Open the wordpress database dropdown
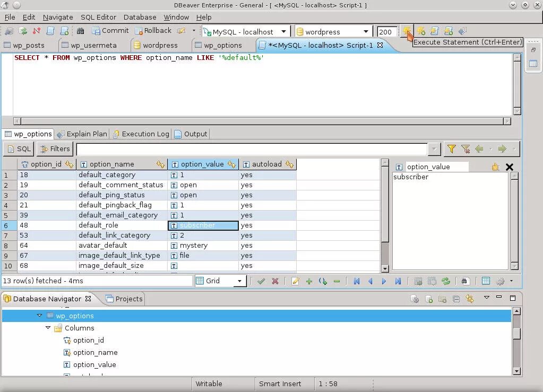Image resolution: width=543 pixels, height=392 pixels. click(x=366, y=31)
